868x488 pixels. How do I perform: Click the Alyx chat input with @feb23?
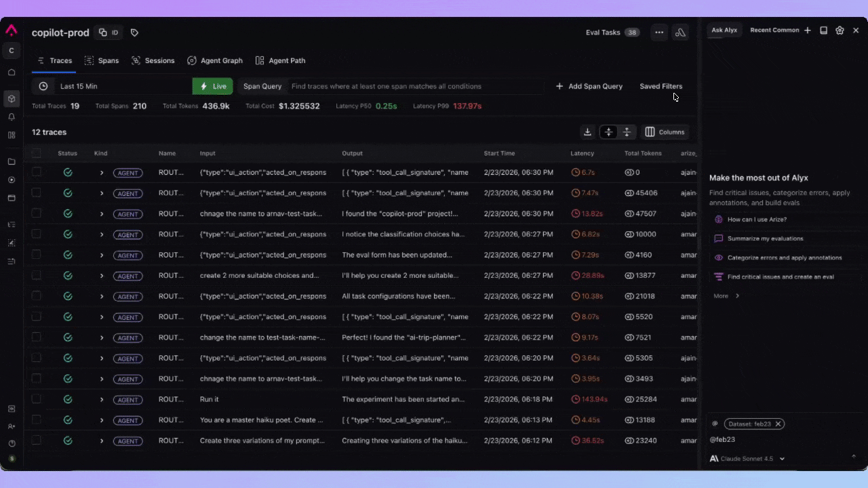click(783, 440)
